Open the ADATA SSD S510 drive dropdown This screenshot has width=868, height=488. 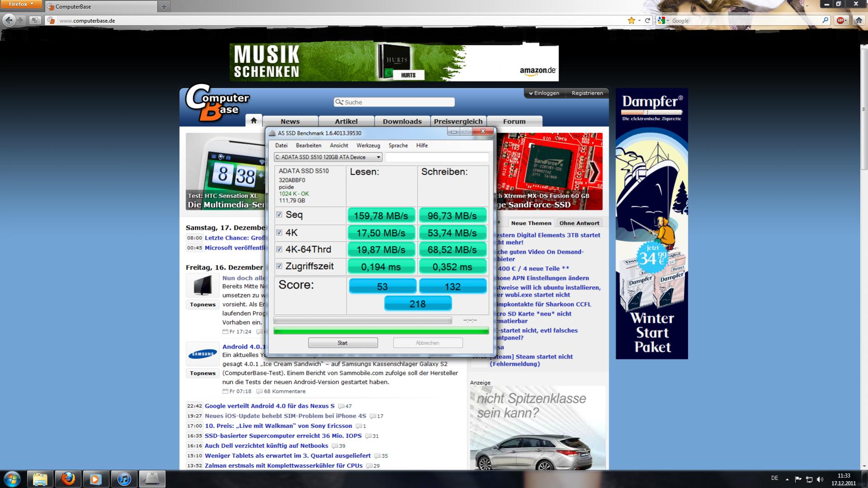click(x=328, y=157)
